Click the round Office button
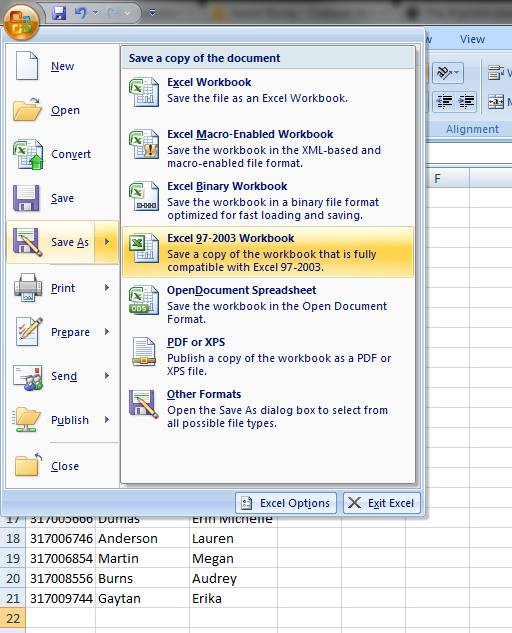Screen dimensions: 512x633 (x=21, y=22)
